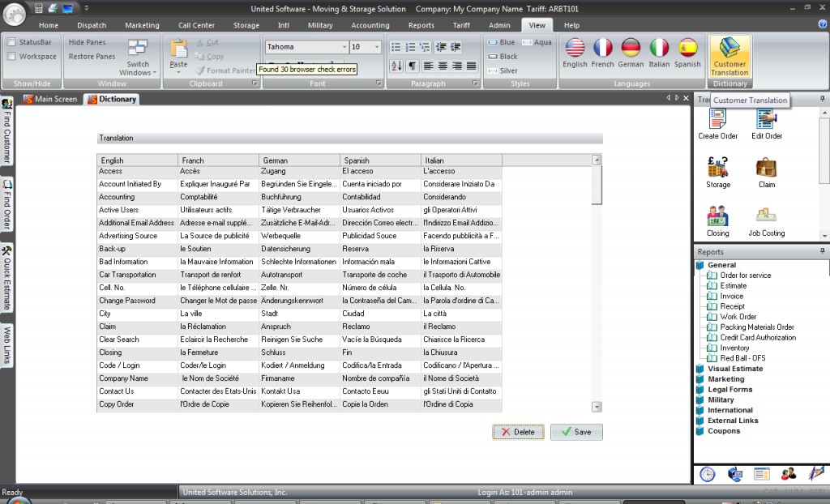Image resolution: width=830 pixels, height=504 pixels.
Task: Apply bullet list formatting
Action: click(x=396, y=47)
